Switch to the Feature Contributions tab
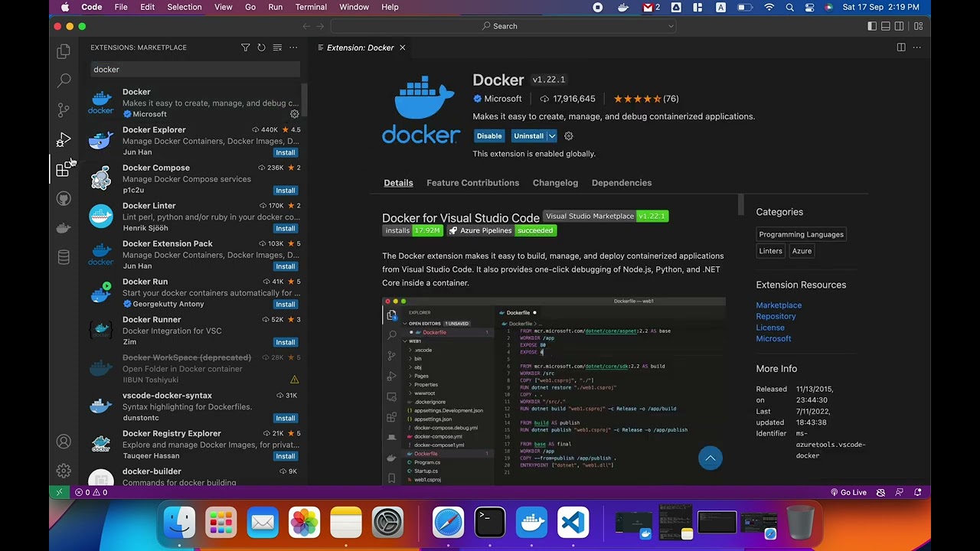This screenshot has height=551, width=980. point(472,183)
